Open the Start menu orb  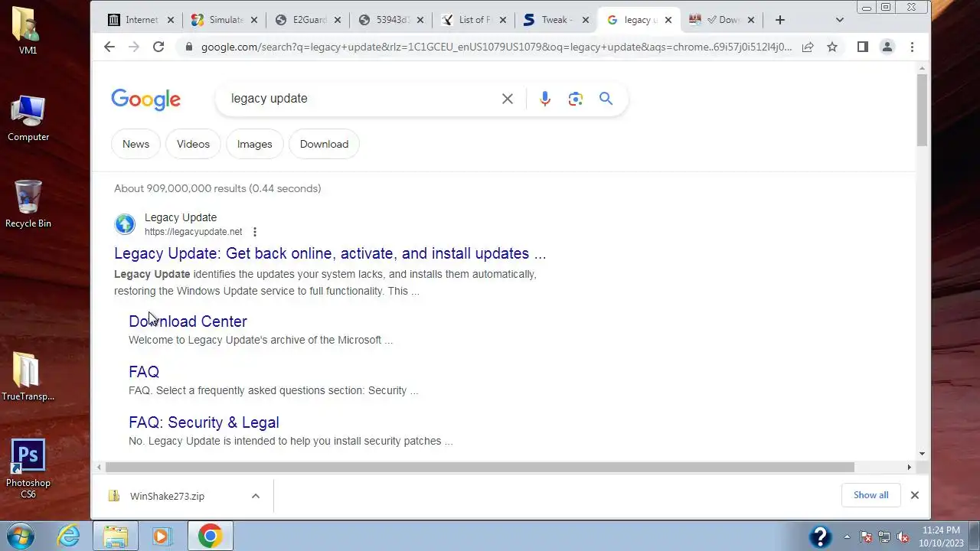coord(19,536)
